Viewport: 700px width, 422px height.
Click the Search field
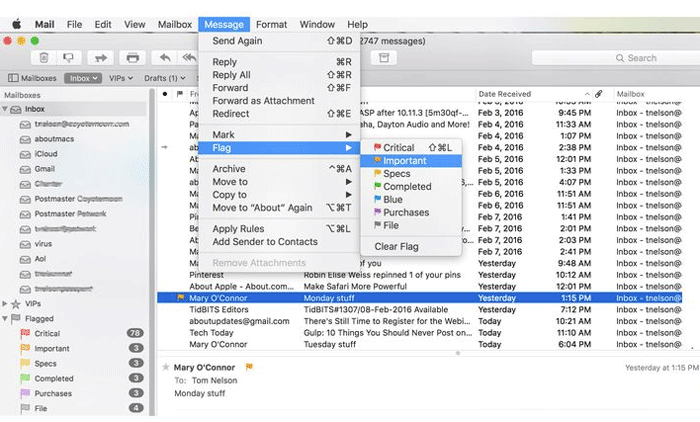point(616,58)
